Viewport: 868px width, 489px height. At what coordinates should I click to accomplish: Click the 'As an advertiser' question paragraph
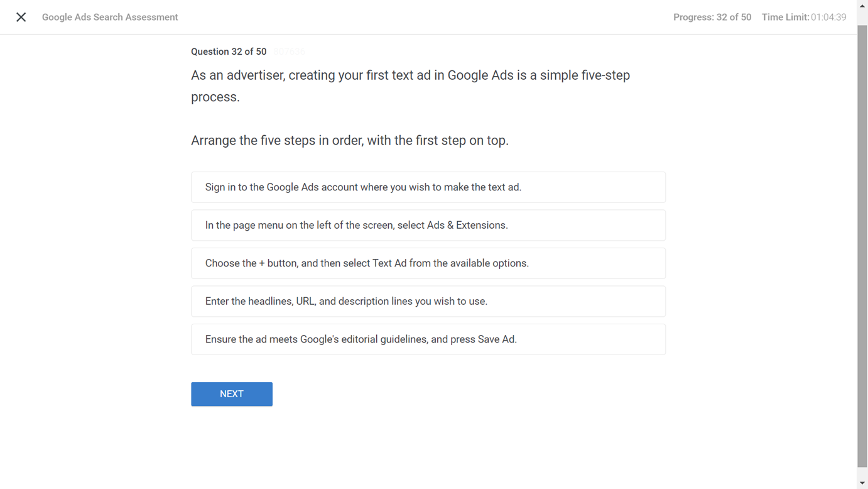point(410,86)
